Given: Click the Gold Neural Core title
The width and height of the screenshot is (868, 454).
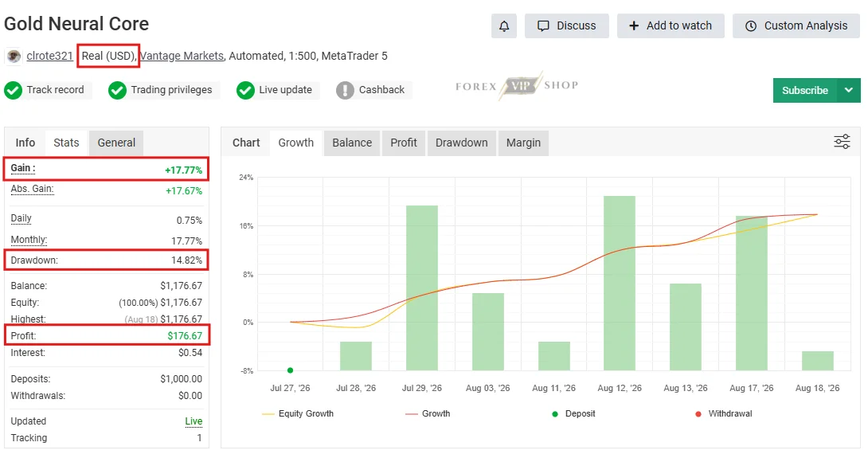Looking at the screenshot, I should pyautogui.click(x=76, y=24).
